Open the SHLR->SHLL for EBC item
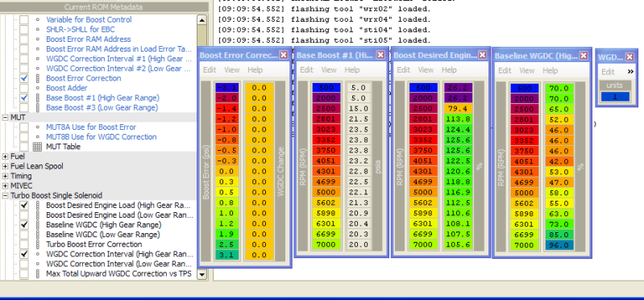 [x=81, y=30]
